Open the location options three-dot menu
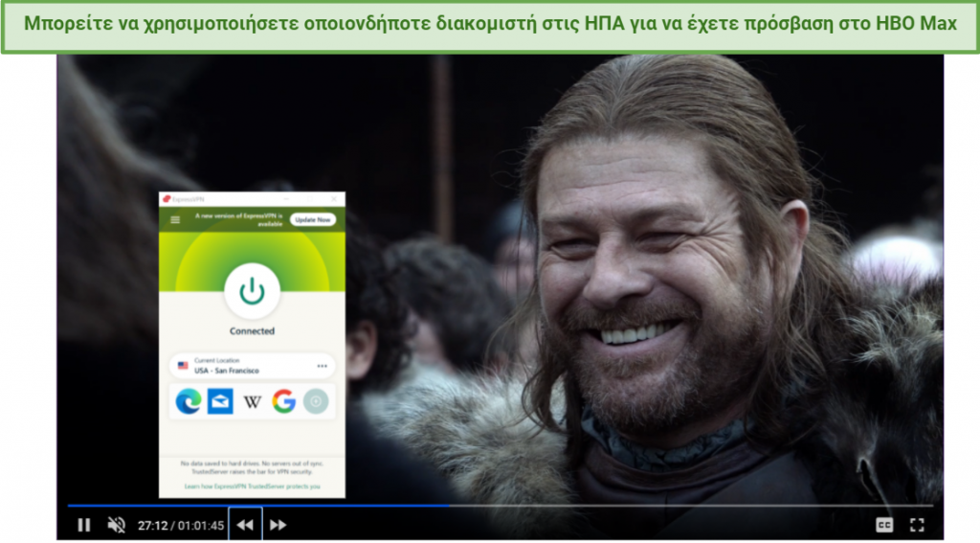Screen dimensions: 980x543 (322, 366)
